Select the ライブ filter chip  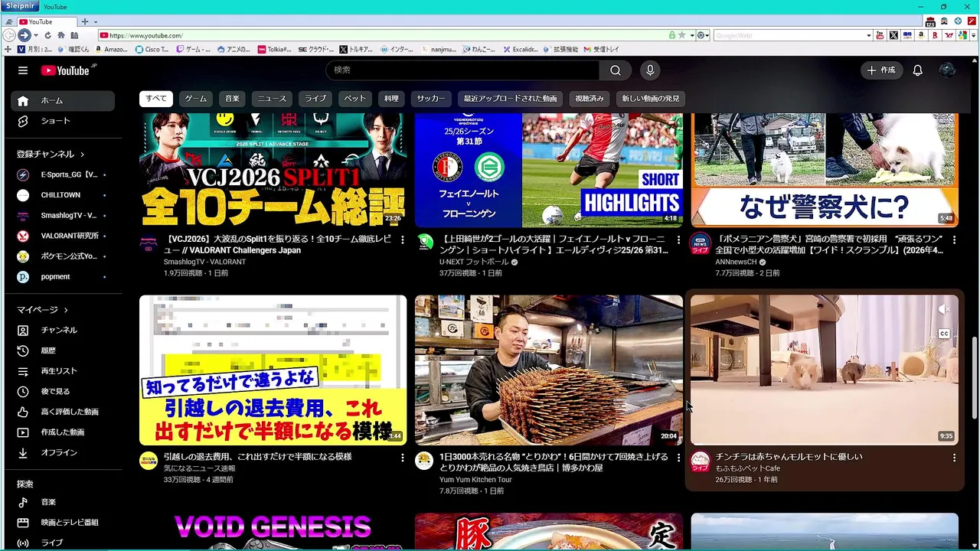click(x=315, y=99)
